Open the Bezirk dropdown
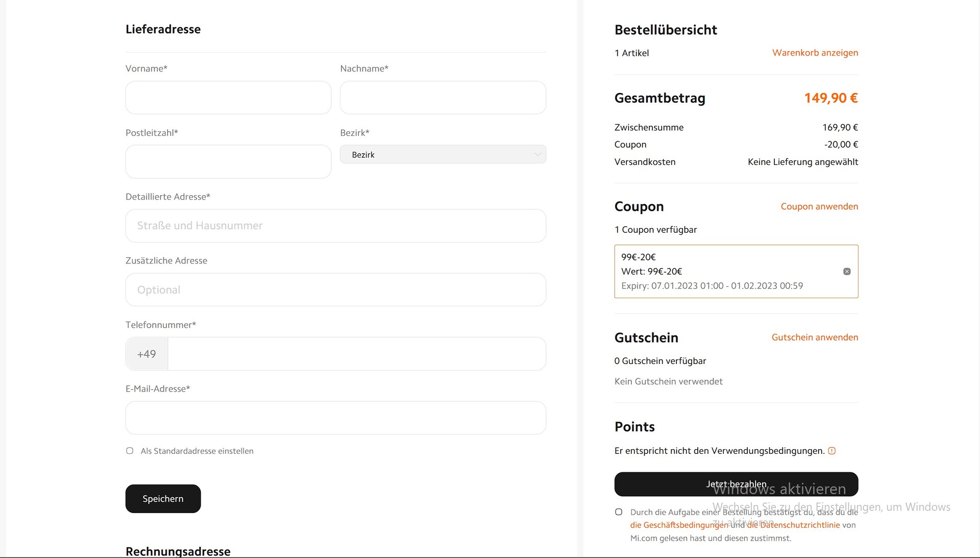Image resolution: width=980 pixels, height=558 pixels. [443, 154]
